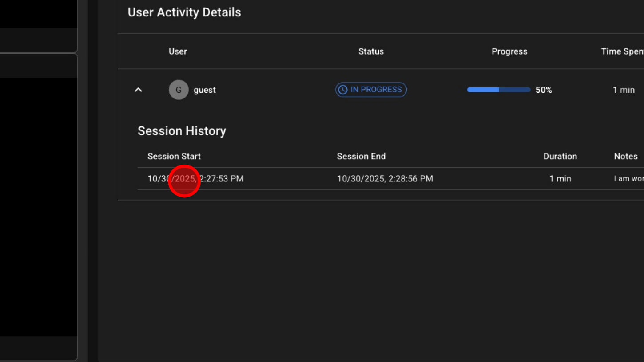The width and height of the screenshot is (644, 362).
Task: Collapse the guest row chevron
Action: point(138,90)
